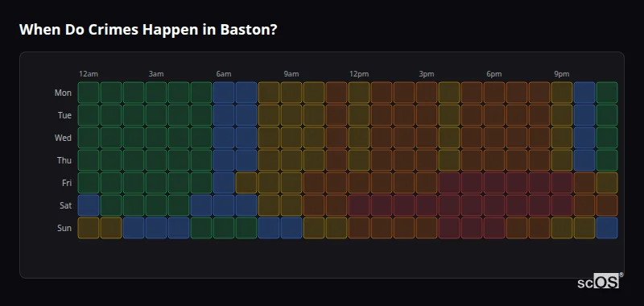
Task: Select the Monday 11pm green cell
Action: click(607, 93)
